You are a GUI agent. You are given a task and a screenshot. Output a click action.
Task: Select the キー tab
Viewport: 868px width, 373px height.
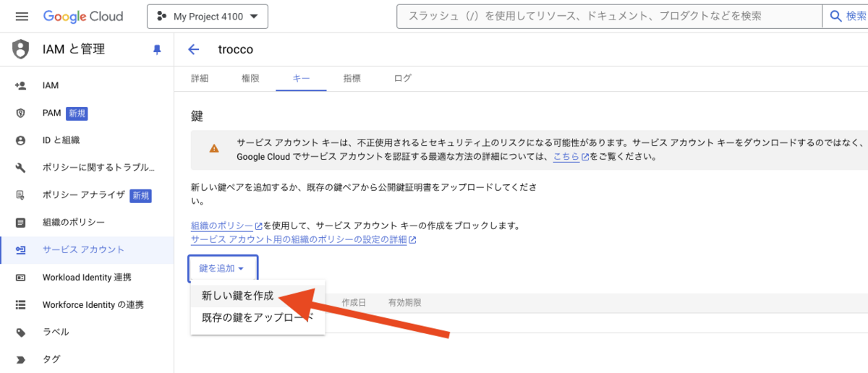point(301,78)
